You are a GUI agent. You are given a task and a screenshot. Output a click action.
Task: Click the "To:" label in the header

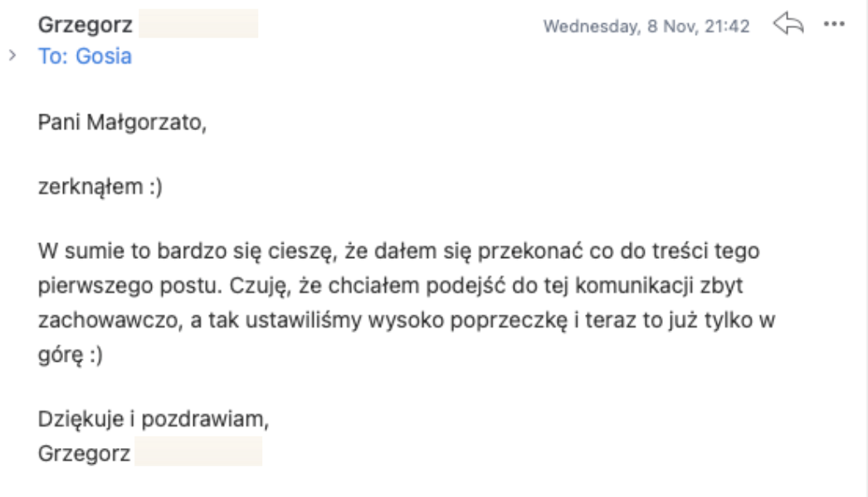(55, 56)
